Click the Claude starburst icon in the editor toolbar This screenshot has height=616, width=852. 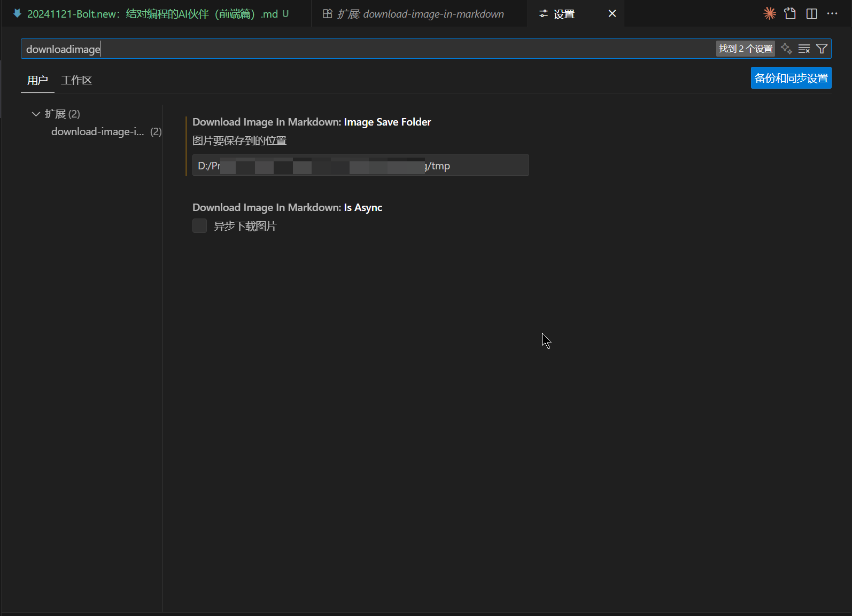click(x=770, y=14)
